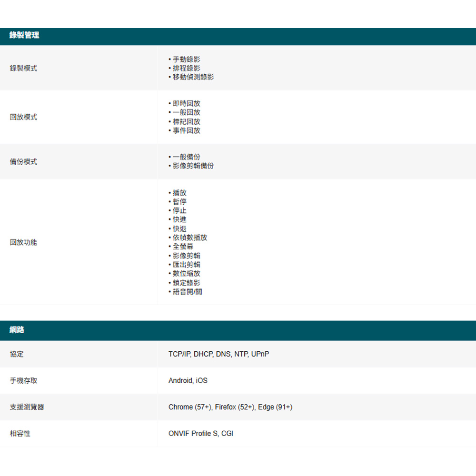Viewport: 476px width, 476px height.
Task: Click the ONVIF Profile S, CGI text
Action: (201, 434)
